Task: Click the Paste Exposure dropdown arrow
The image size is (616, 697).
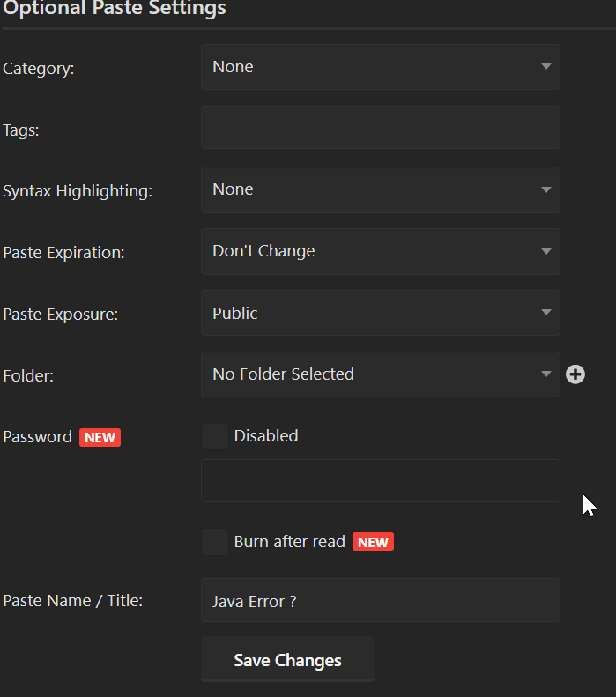Action: [x=545, y=313]
